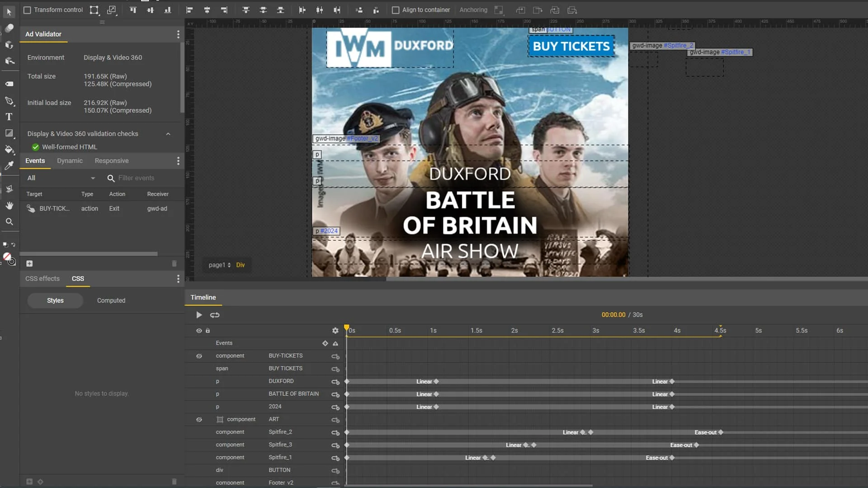Select the Selection arrow tool

[x=9, y=11]
